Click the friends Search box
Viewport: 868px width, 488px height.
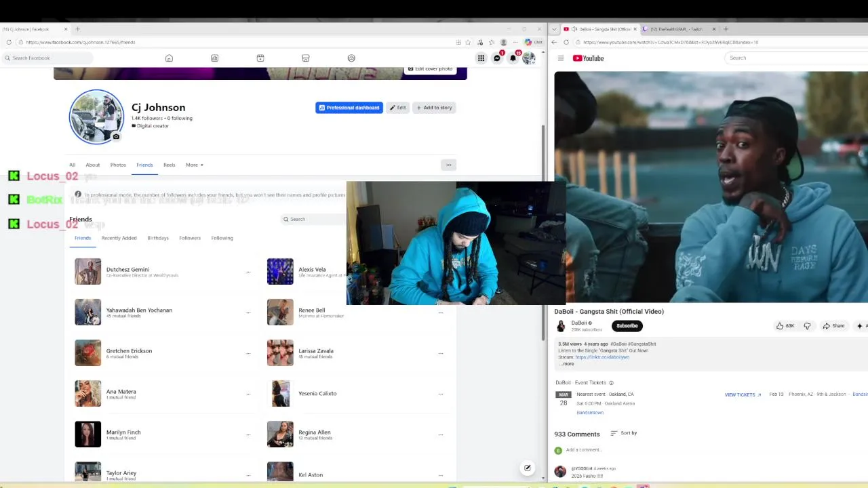314,219
